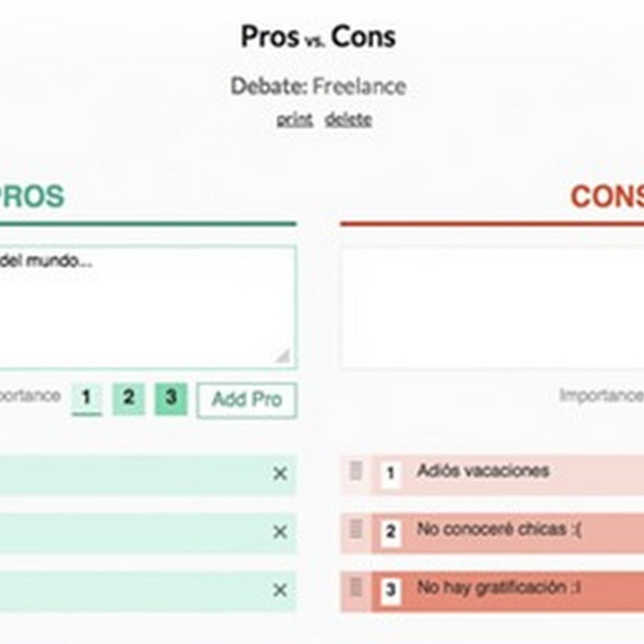This screenshot has width=644, height=644.
Task: Click importance badge 3 on 'No hay gratificación'
Action: point(390,591)
